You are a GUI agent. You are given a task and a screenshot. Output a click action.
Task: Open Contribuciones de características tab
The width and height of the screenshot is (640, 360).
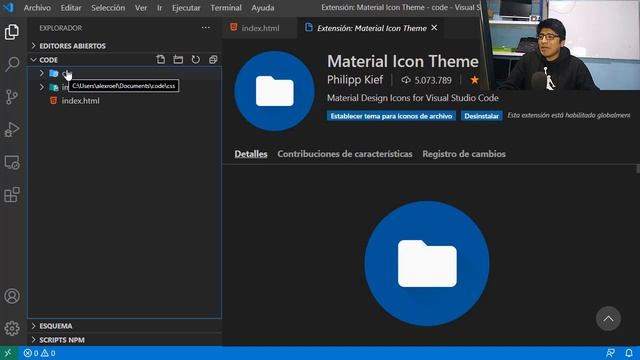(x=344, y=154)
